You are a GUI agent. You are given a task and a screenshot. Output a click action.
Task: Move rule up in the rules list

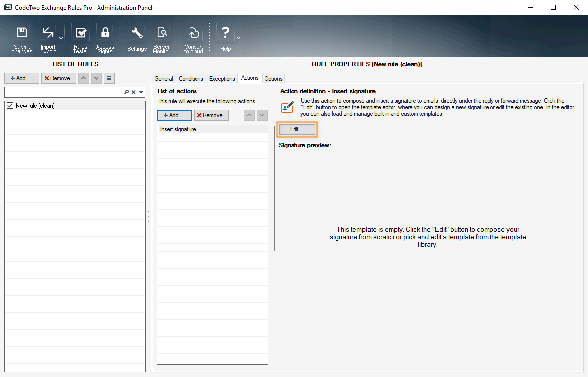click(83, 78)
